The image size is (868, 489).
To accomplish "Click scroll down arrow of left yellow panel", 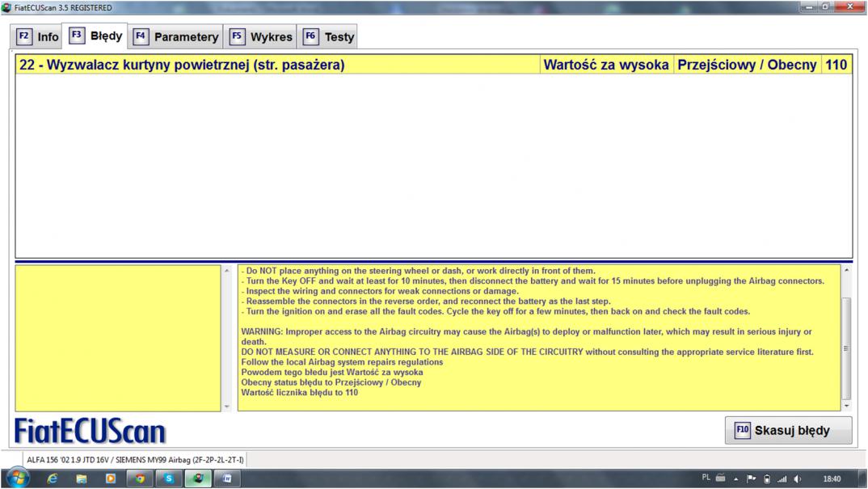I will coord(226,406).
